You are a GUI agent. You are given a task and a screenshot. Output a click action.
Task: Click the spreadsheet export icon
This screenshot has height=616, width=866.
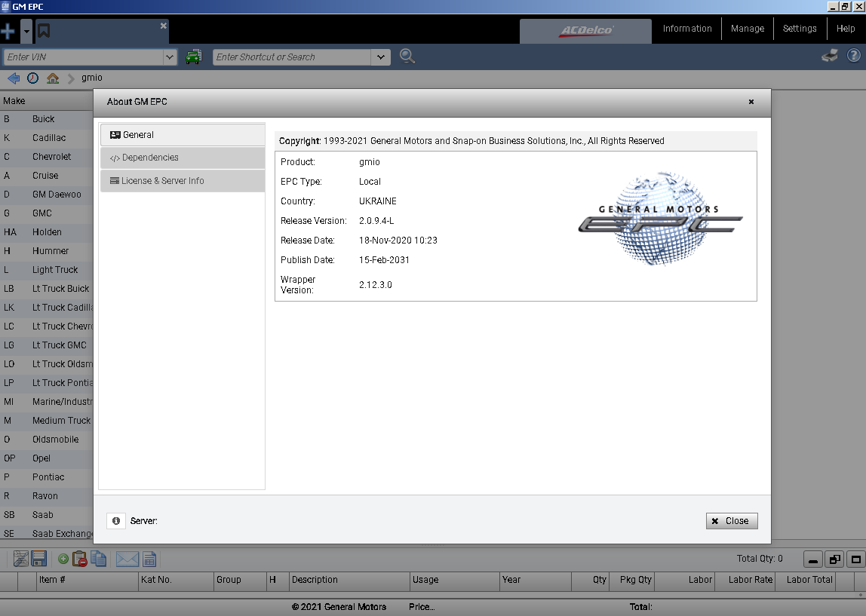pyautogui.click(x=149, y=559)
